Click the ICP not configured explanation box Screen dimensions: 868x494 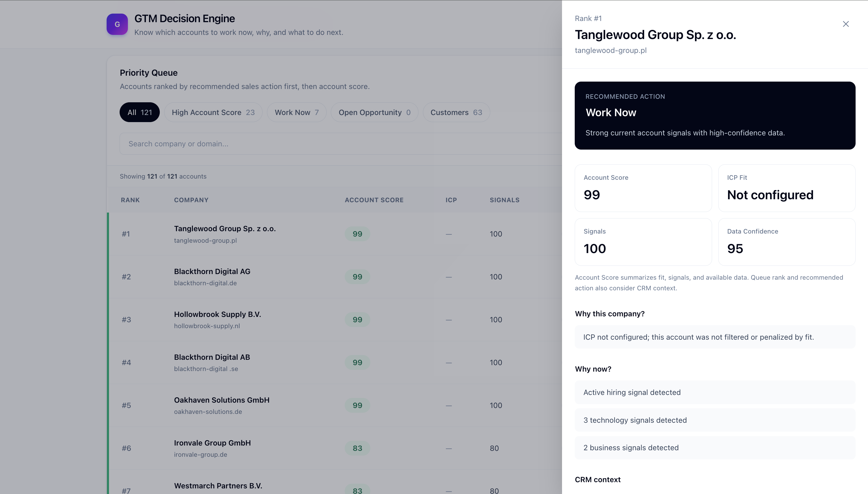click(715, 337)
